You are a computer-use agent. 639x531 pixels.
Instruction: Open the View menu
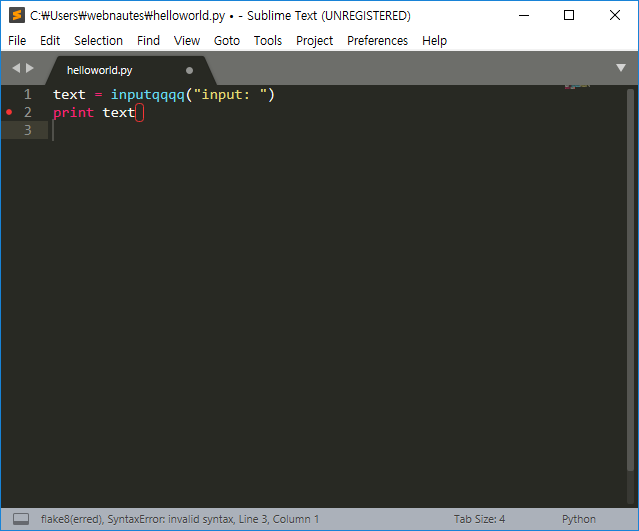[x=187, y=41]
